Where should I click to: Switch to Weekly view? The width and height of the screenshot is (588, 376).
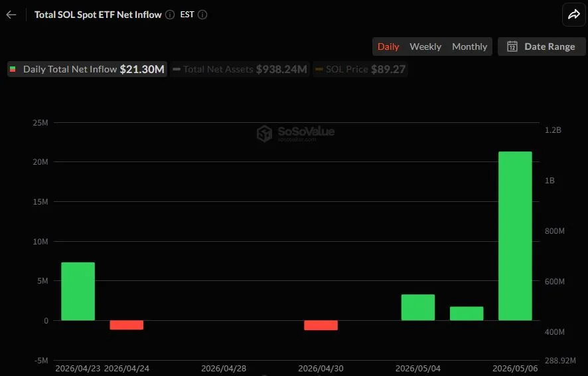pos(425,47)
